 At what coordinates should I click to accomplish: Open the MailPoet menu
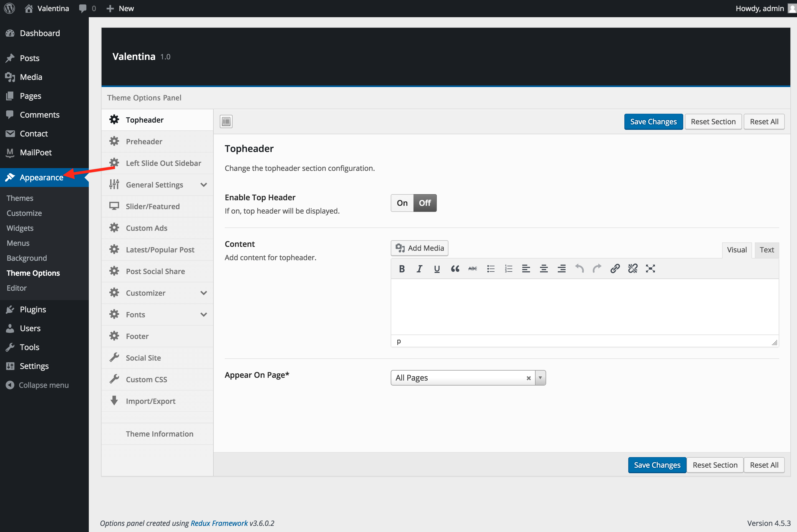click(44, 153)
